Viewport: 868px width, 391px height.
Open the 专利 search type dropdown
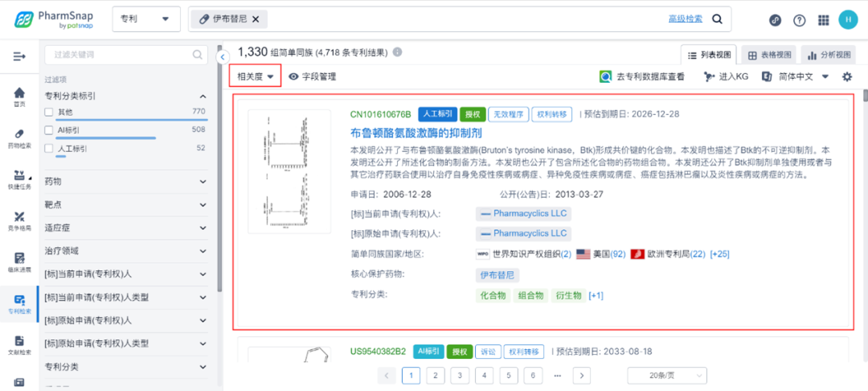pos(145,19)
